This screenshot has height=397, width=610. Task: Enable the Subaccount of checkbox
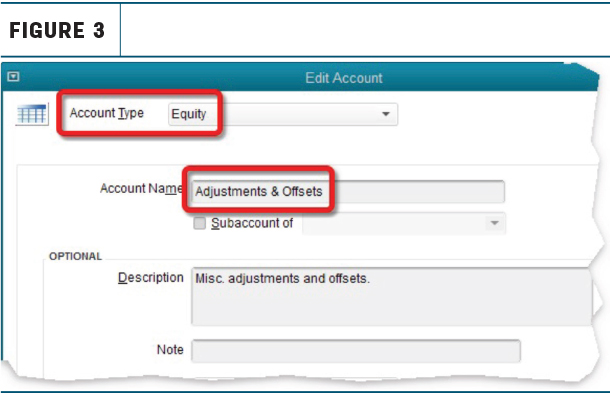click(200, 223)
